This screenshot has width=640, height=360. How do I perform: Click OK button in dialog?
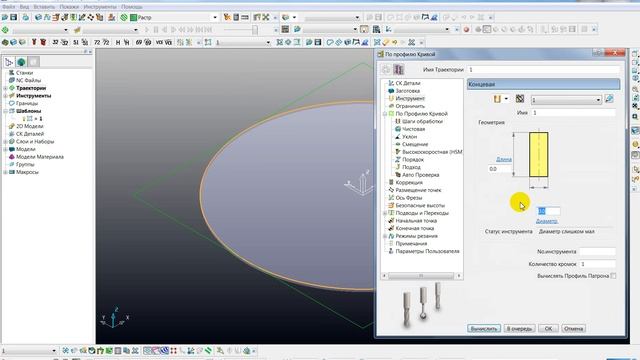[x=548, y=329]
